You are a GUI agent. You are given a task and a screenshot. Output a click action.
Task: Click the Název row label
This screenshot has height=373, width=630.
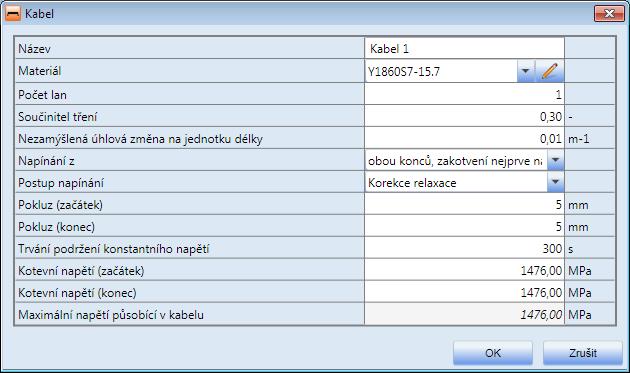35,49
